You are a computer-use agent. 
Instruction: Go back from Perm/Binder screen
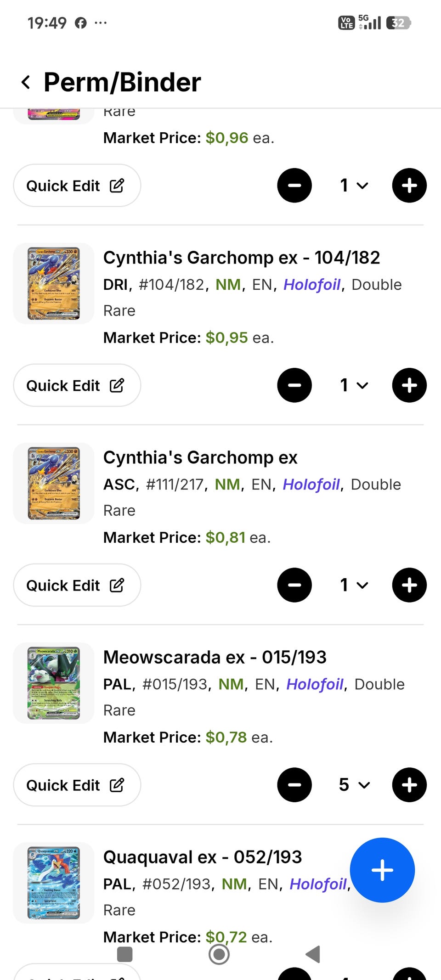(x=26, y=83)
